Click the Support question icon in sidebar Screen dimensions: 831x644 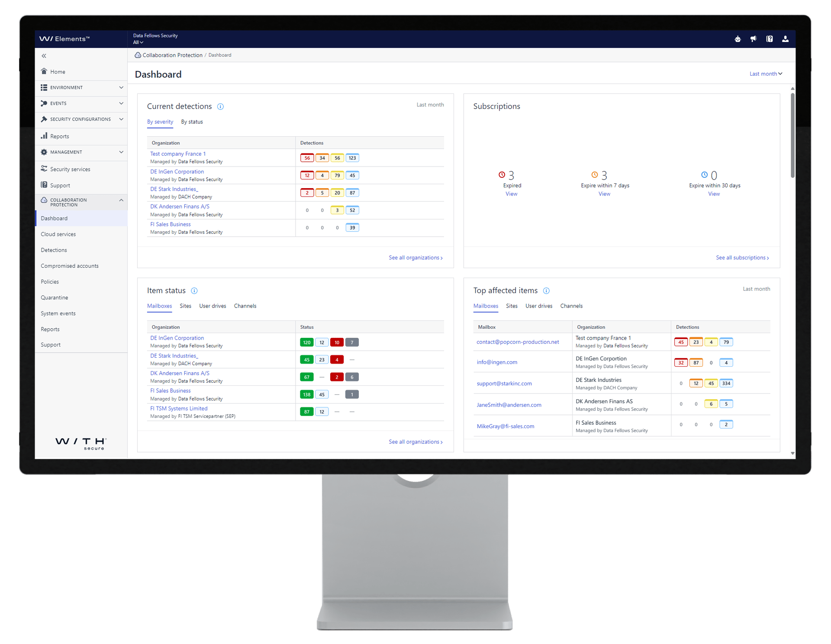point(44,185)
